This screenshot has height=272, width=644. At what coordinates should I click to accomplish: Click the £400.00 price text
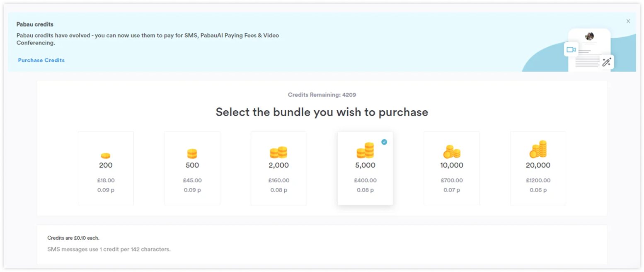[365, 180]
